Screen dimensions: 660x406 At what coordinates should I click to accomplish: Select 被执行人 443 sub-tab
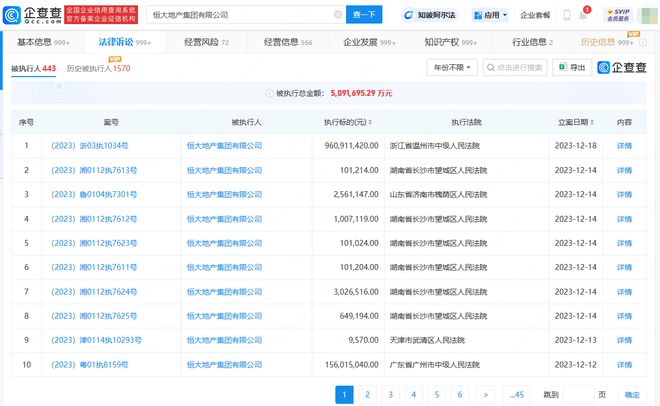click(33, 68)
